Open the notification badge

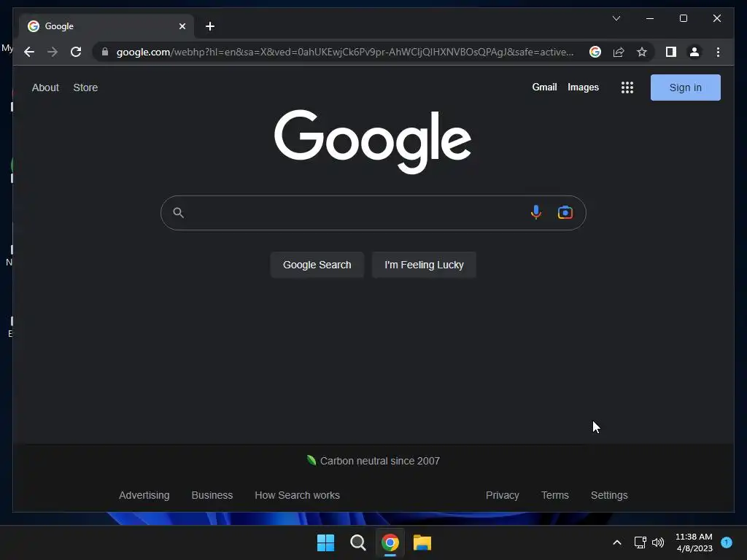(x=727, y=542)
